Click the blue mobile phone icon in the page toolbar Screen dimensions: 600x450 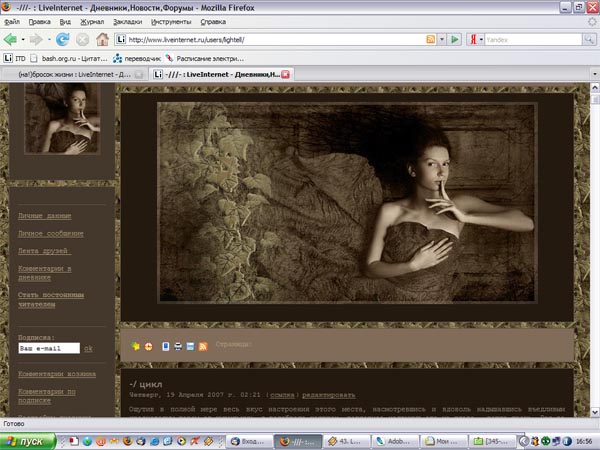pyautogui.click(x=165, y=346)
